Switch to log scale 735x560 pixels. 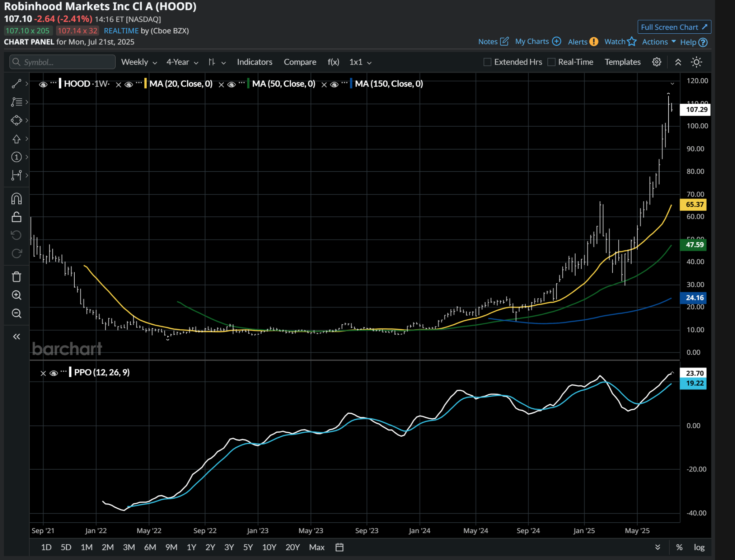pyautogui.click(x=699, y=547)
